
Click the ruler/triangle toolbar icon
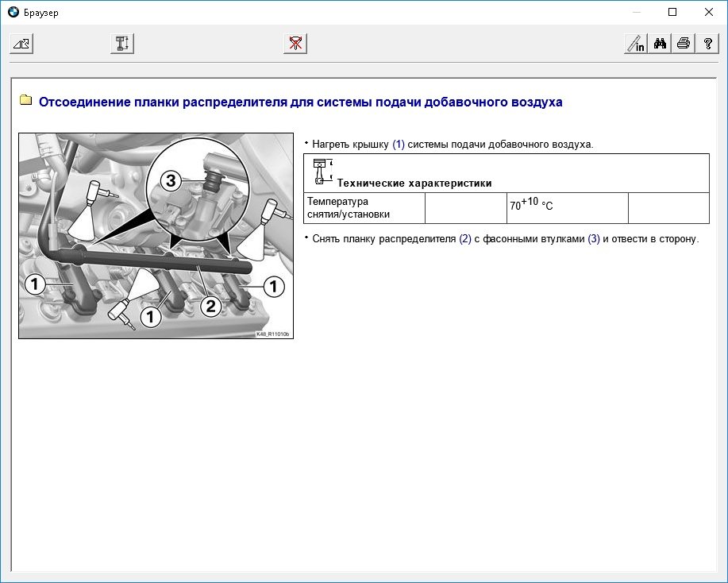point(21,44)
